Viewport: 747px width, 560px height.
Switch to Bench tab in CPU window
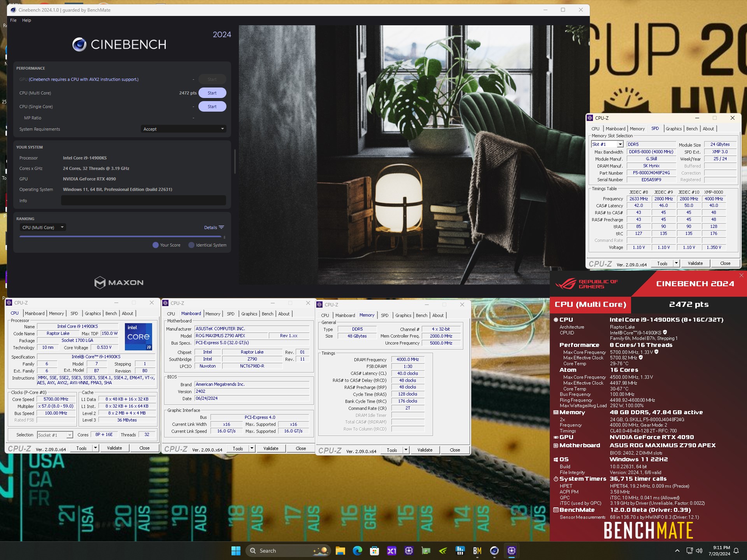point(111,313)
